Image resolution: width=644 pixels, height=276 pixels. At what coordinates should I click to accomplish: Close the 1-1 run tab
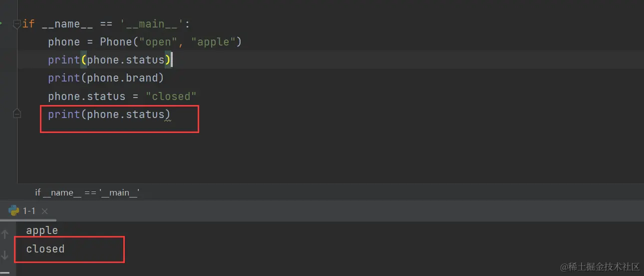click(x=44, y=211)
